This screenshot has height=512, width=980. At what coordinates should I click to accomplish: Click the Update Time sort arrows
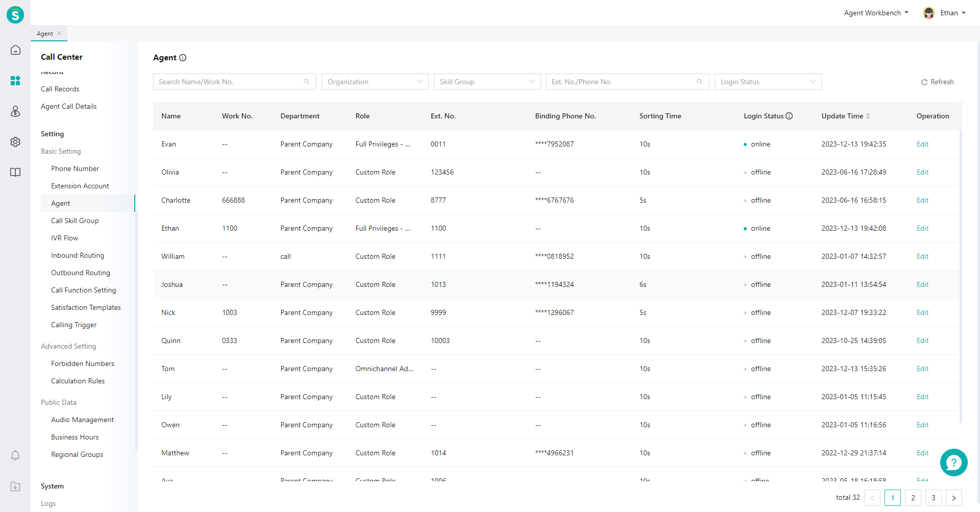[868, 116]
